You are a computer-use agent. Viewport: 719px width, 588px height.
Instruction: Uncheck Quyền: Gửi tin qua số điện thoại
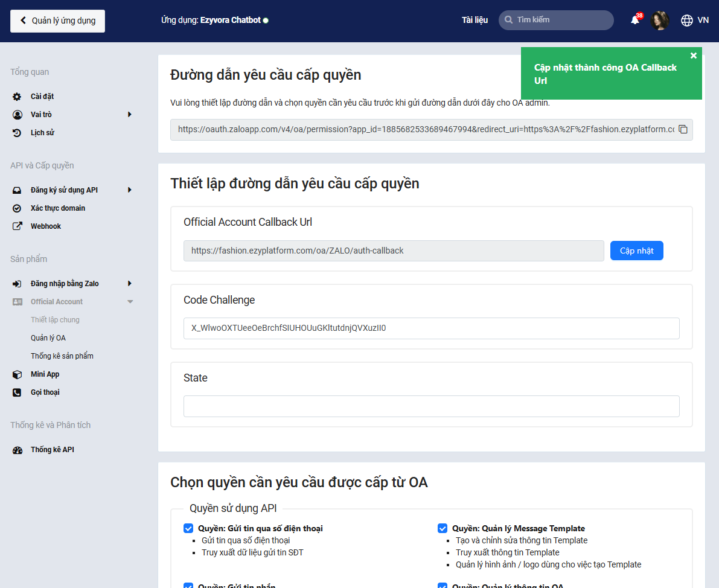click(188, 528)
